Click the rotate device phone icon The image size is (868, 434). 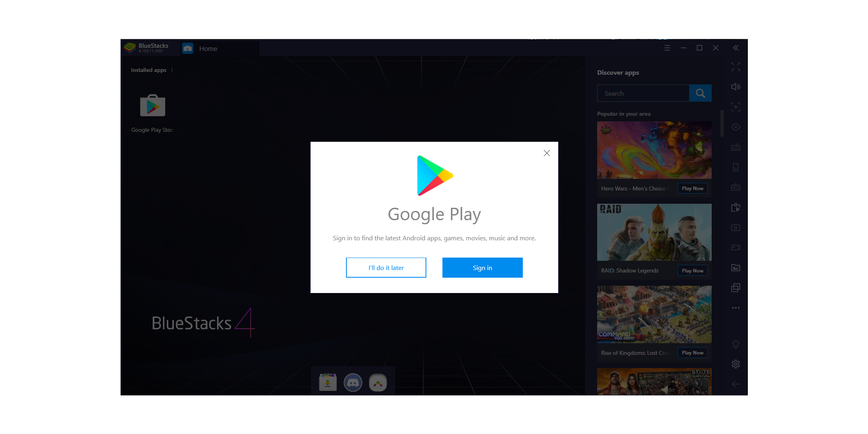735,167
